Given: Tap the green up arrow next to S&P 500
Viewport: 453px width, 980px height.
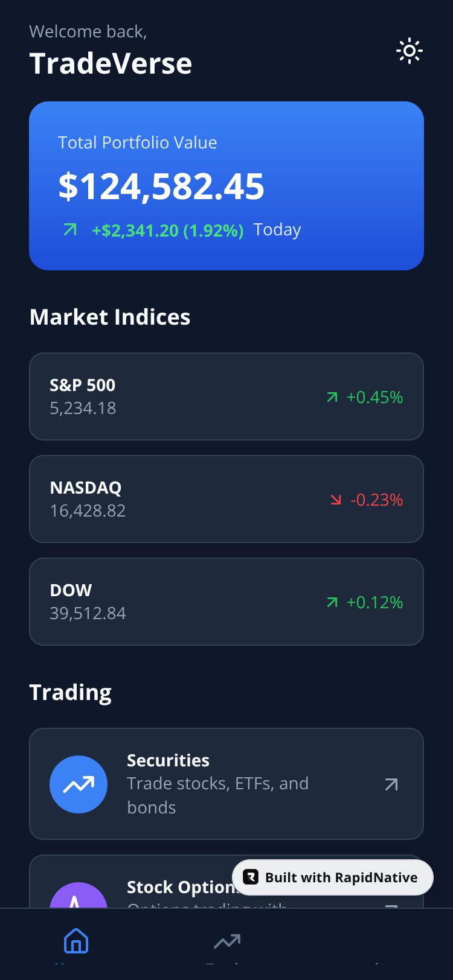Looking at the screenshot, I should [332, 397].
